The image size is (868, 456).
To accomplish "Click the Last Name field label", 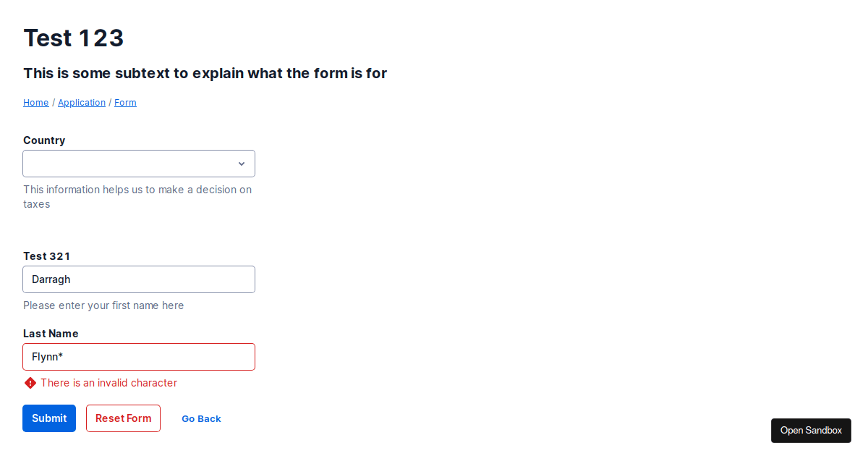I will click(51, 333).
